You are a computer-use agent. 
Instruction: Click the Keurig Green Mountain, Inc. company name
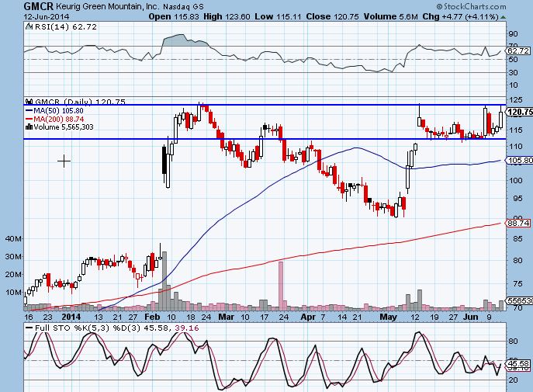pyautogui.click(x=108, y=6)
